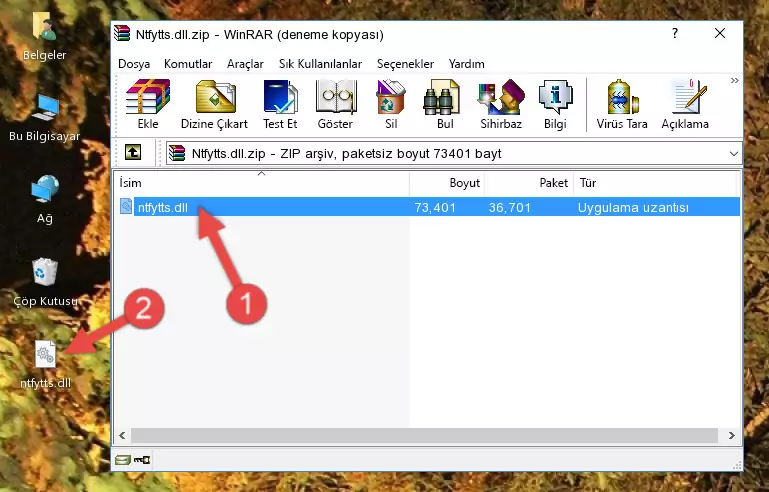
Task: Select the Ağ network desktop icon
Action: pos(45,199)
